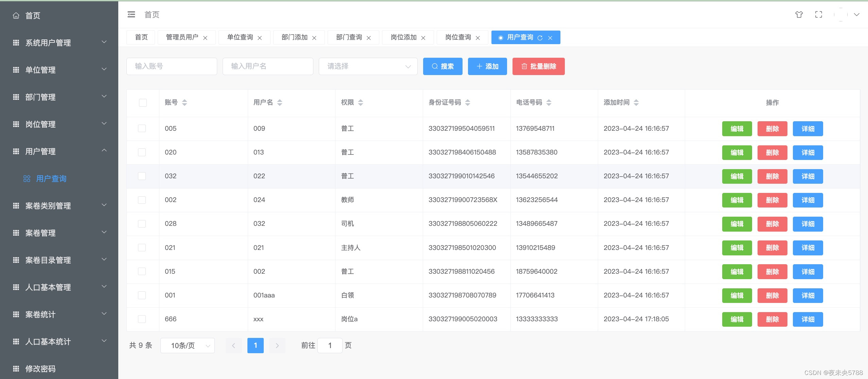Check the row checkbox for account 005
Screen dimensions: 868x379
(142, 128)
